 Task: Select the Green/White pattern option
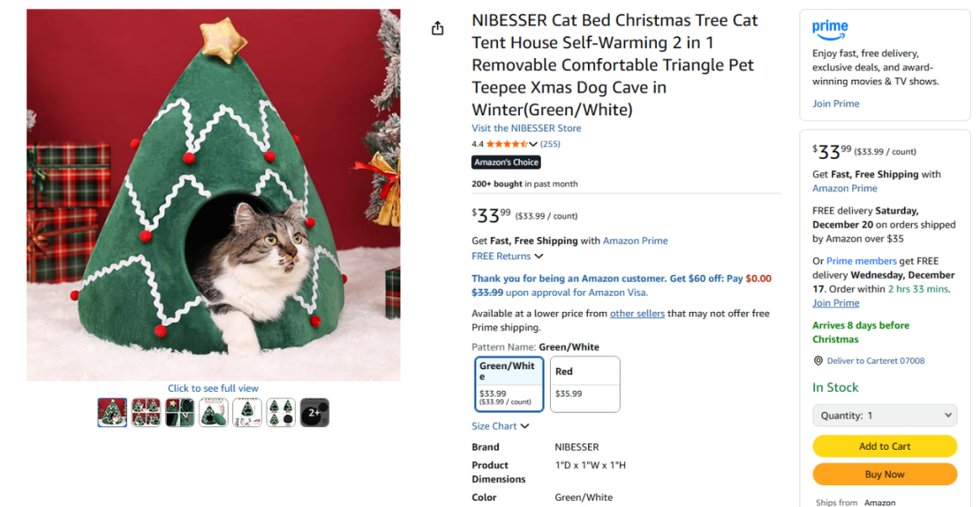(x=509, y=384)
